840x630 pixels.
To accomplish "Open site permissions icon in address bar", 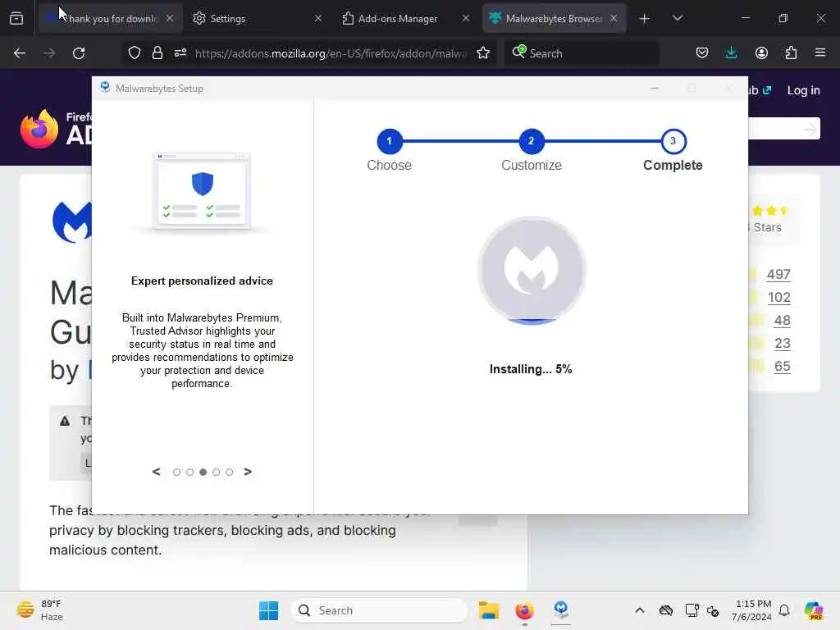I will tap(180, 53).
